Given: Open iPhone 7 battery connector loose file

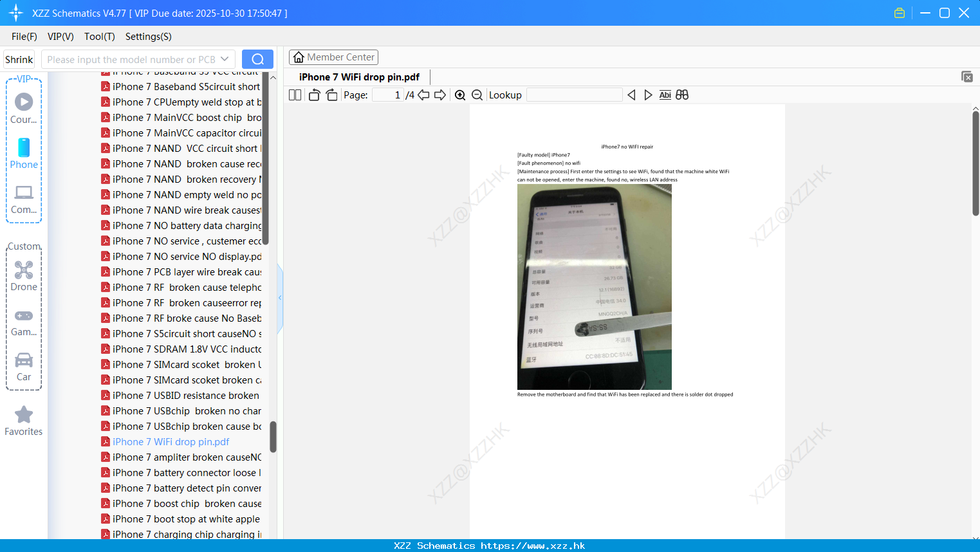Looking at the screenshot, I should coord(181,472).
